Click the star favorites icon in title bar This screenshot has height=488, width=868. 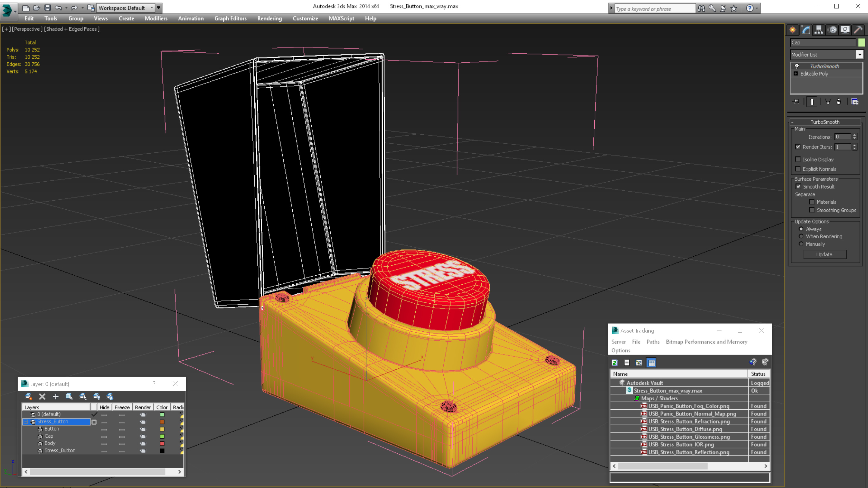[x=734, y=8]
